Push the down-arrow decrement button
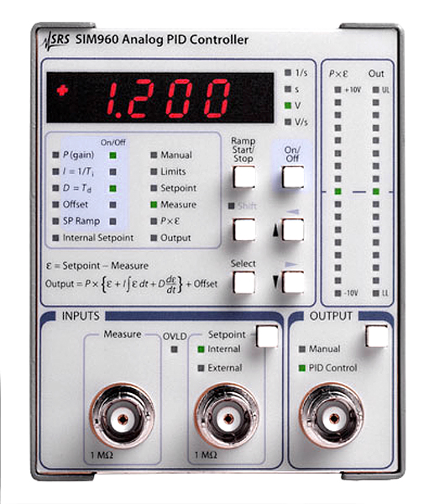This screenshot has width=434, height=504. point(293,282)
